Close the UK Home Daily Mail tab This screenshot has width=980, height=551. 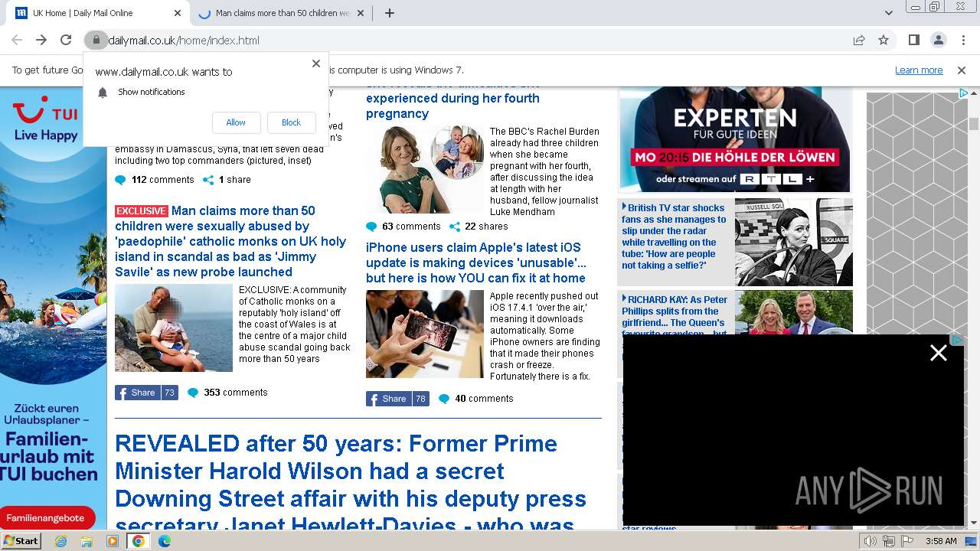pyautogui.click(x=178, y=13)
